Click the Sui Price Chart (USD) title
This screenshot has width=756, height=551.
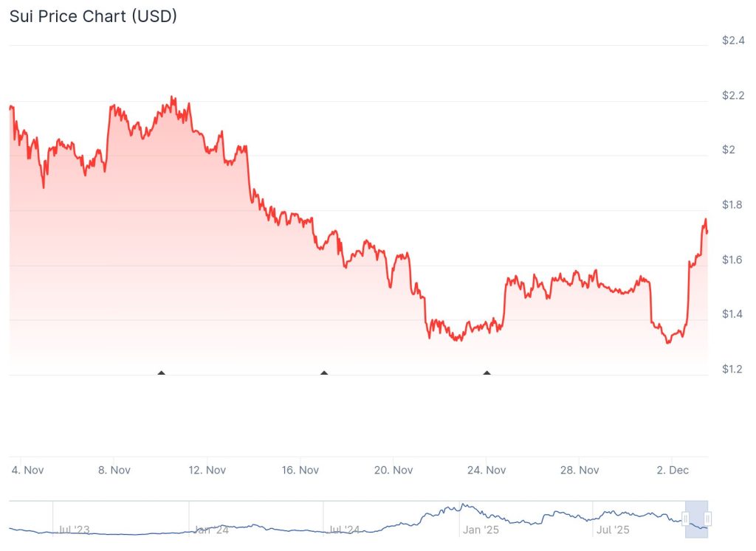(x=93, y=16)
